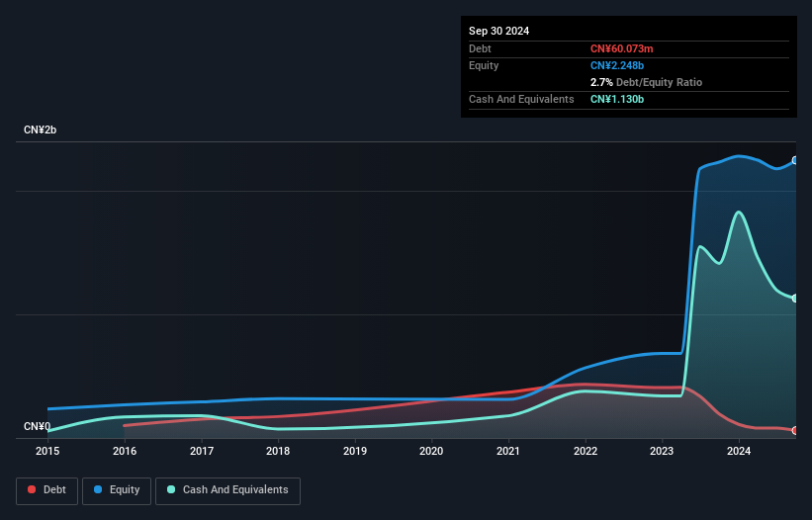The width and height of the screenshot is (812, 520).
Task: Click the Debt row label in tooltip
Action: (x=480, y=48)
